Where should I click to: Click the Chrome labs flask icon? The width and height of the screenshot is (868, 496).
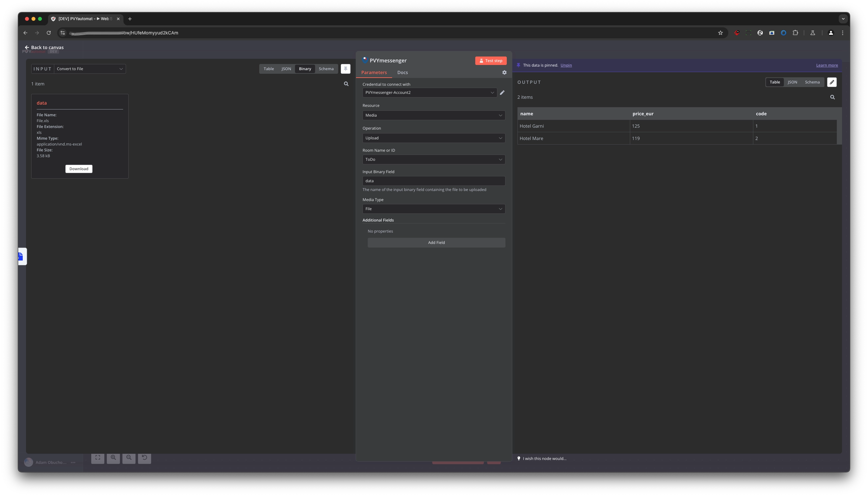point(813,33)
